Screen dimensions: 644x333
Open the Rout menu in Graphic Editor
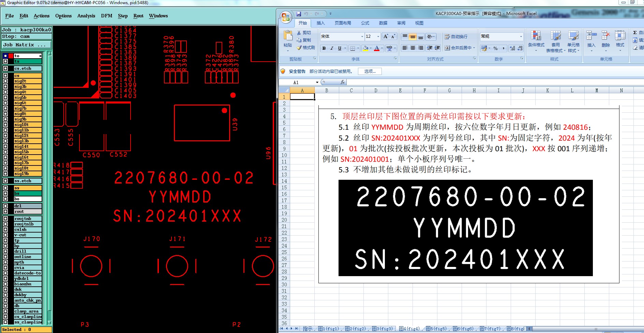tap(138, 16)
